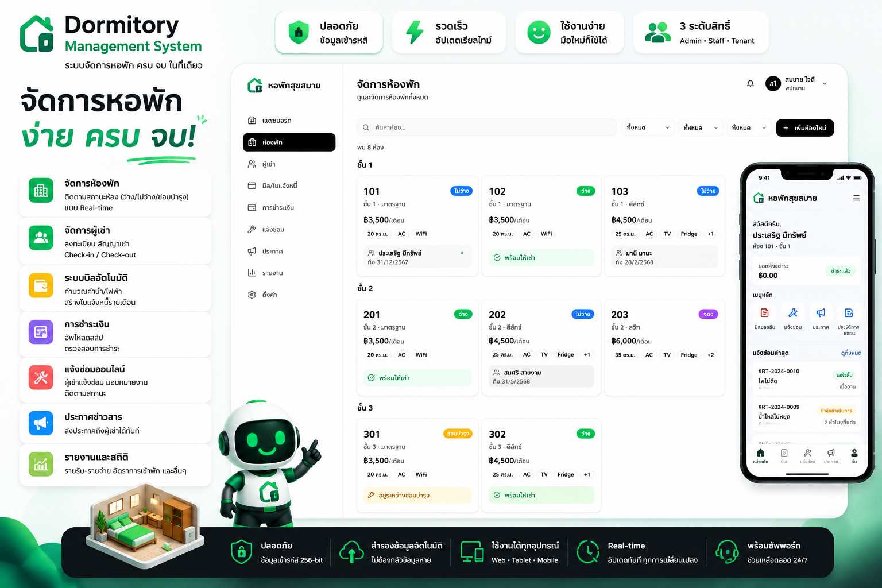The image size is (882, 588).
Task: Click the หอพักสุขสบาย logo in the desktop sidebar
Action: 255,86
